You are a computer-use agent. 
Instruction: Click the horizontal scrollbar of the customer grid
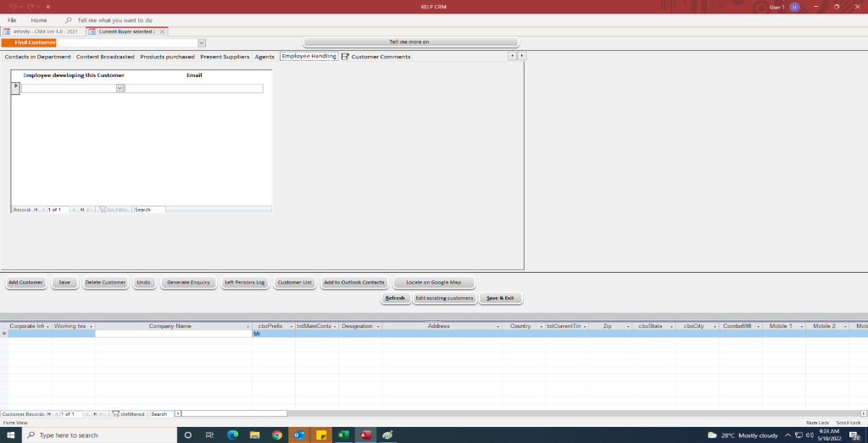click(x=509, y=414)
